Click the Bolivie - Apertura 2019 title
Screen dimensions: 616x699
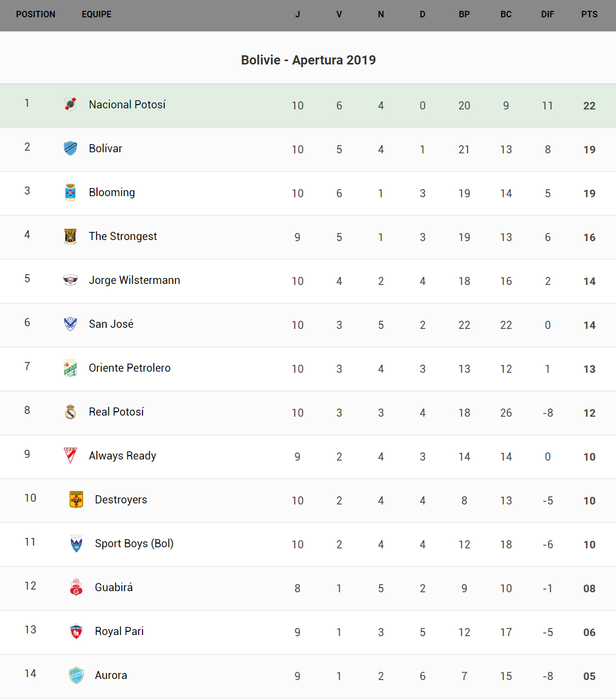tap(308, 60)
